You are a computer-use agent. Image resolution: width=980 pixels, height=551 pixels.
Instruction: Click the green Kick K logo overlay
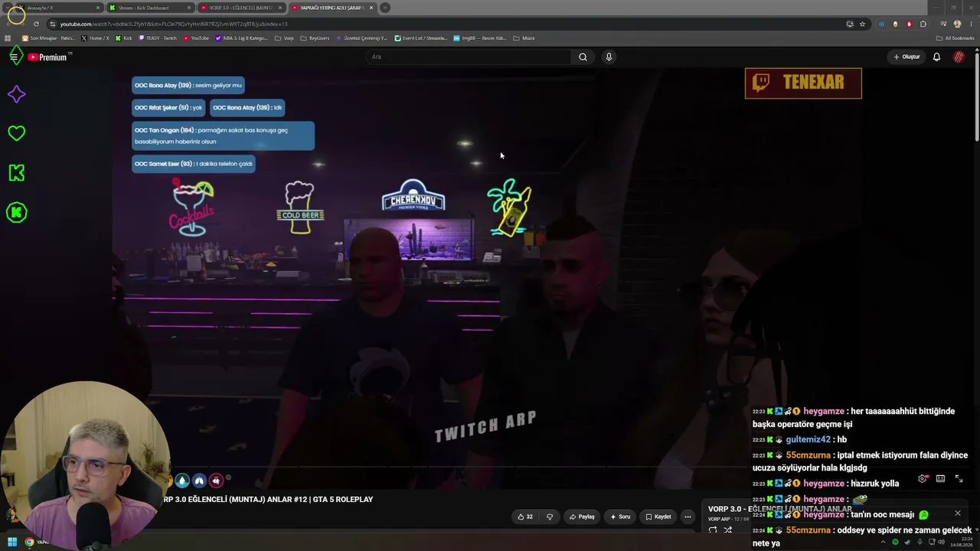(16, 173)
